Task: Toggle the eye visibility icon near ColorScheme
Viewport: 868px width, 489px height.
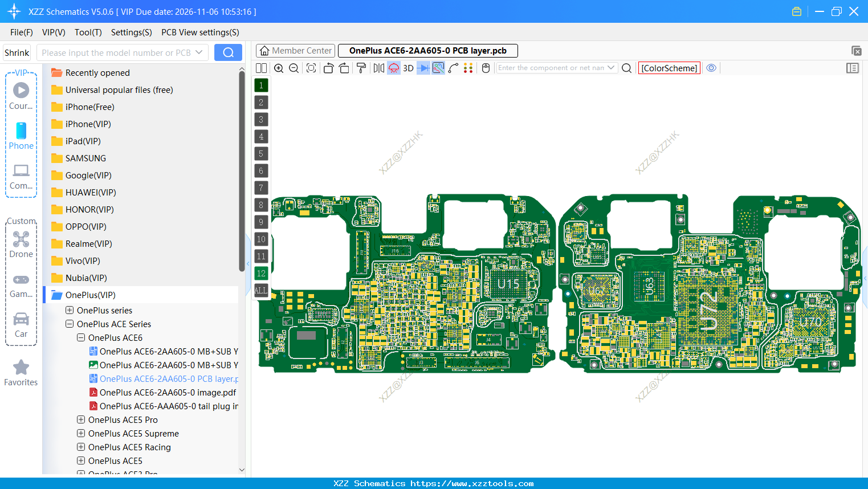Action: click(711, 68)
